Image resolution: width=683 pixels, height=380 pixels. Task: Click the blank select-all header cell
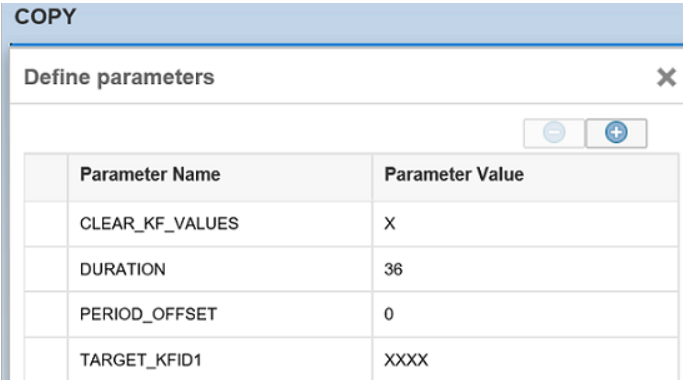pyautogui.click(x=46, y=177)
